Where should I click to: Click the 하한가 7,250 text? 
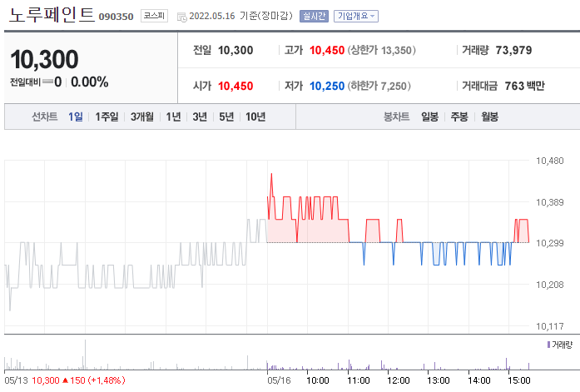[379, 87]
